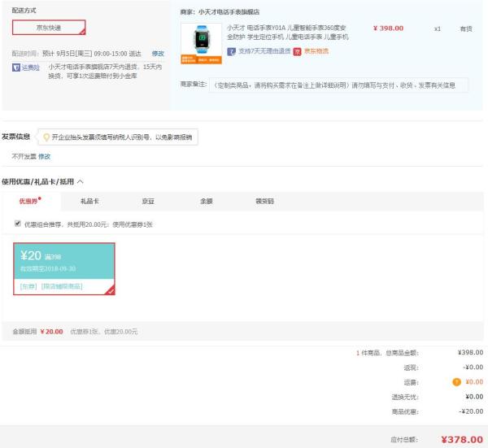Viewport: 488px width, 448px height.
Task: Click 修改 link beside 不开发票
Action: (x=44, y=156)
